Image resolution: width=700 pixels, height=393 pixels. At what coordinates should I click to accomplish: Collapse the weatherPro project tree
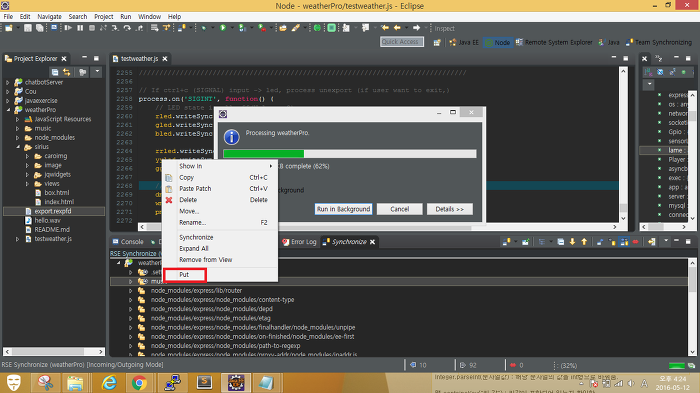coord(8,110)
